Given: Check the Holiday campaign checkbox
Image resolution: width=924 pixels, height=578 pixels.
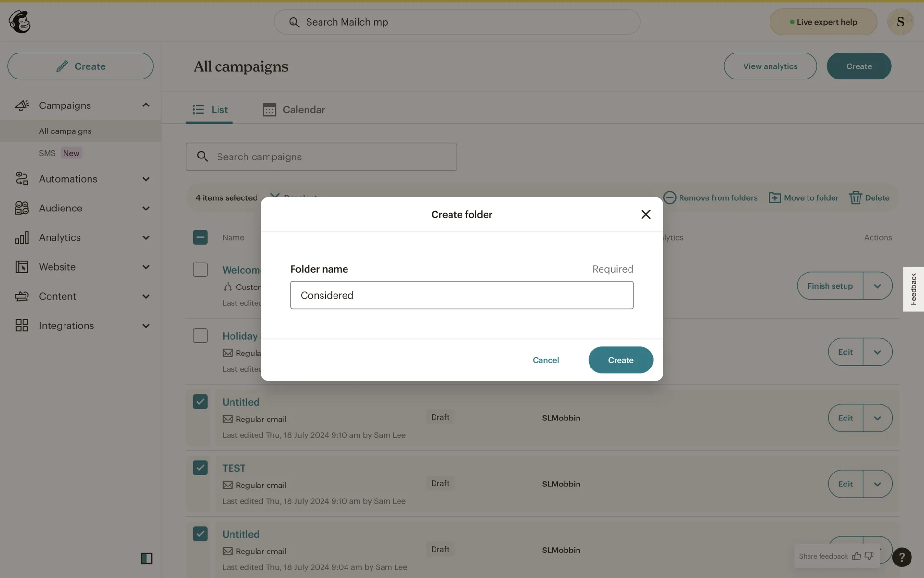Looking at the screenshot, I should tap(200, 336).
